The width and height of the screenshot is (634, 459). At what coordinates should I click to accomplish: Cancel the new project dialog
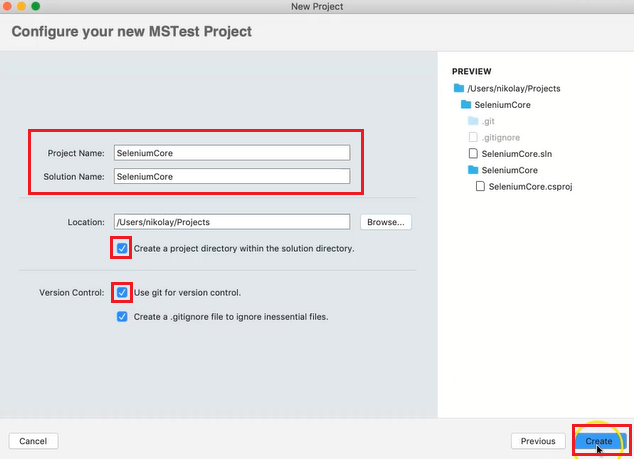tap(33, 441)
